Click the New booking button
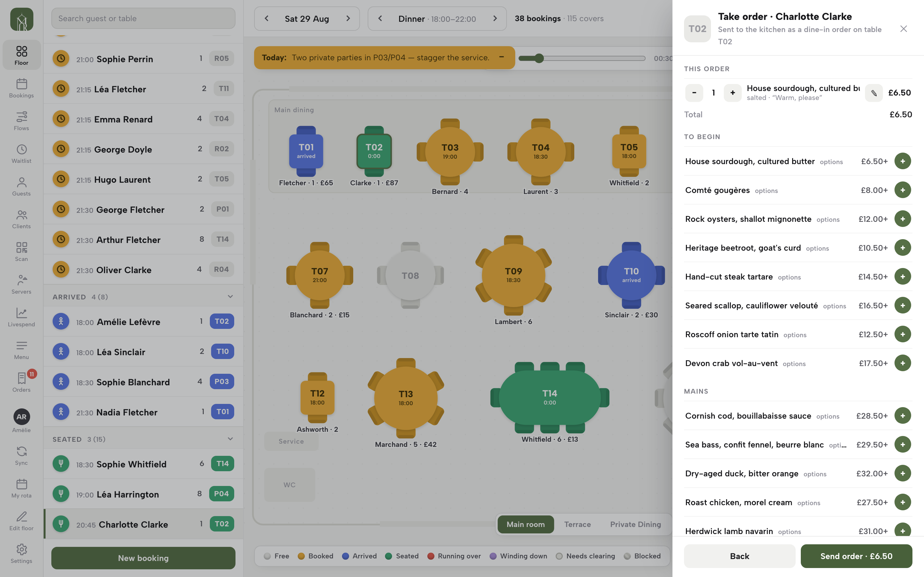 point(143,558)
